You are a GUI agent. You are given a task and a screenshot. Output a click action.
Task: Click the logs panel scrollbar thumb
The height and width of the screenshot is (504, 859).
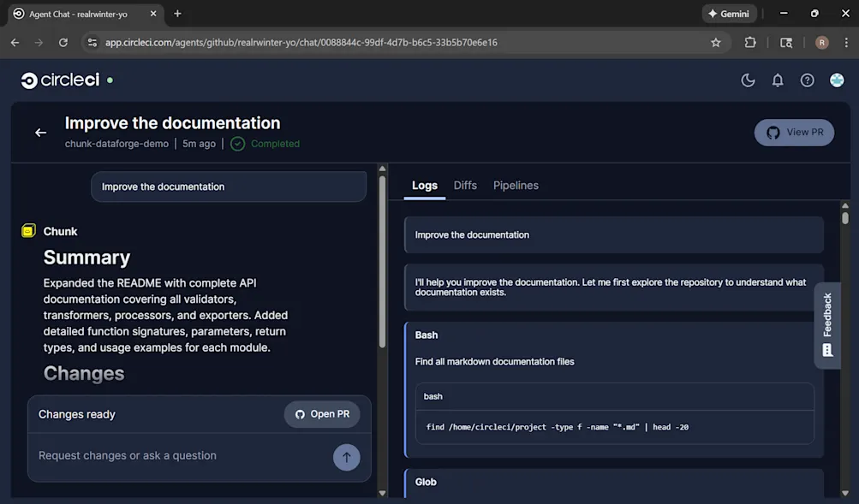[845, 218]
